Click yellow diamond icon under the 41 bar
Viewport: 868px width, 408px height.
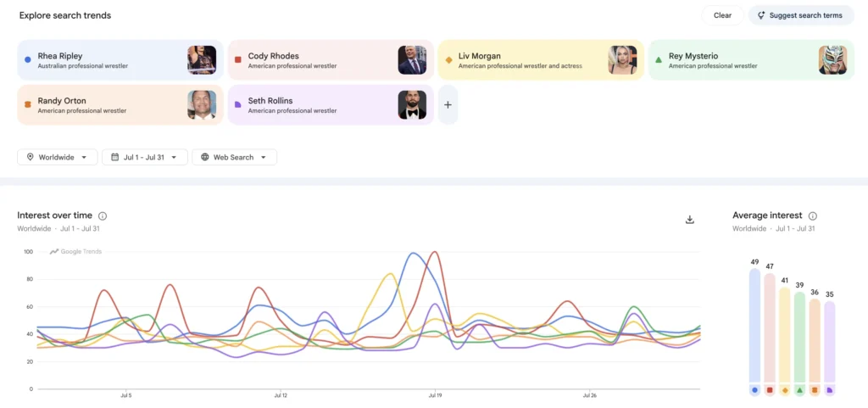pyautogui.click(x=784, y=390)
